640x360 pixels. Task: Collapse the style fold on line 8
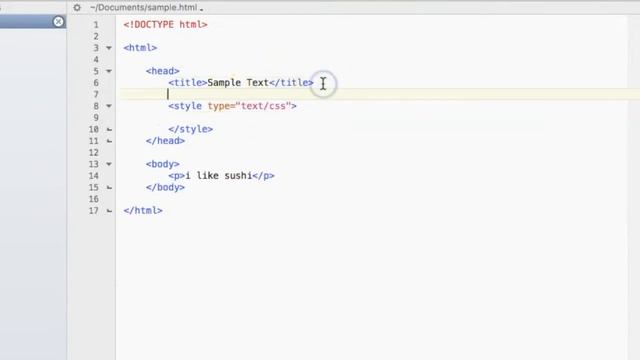pyautogui.click(x=109, y=106)
